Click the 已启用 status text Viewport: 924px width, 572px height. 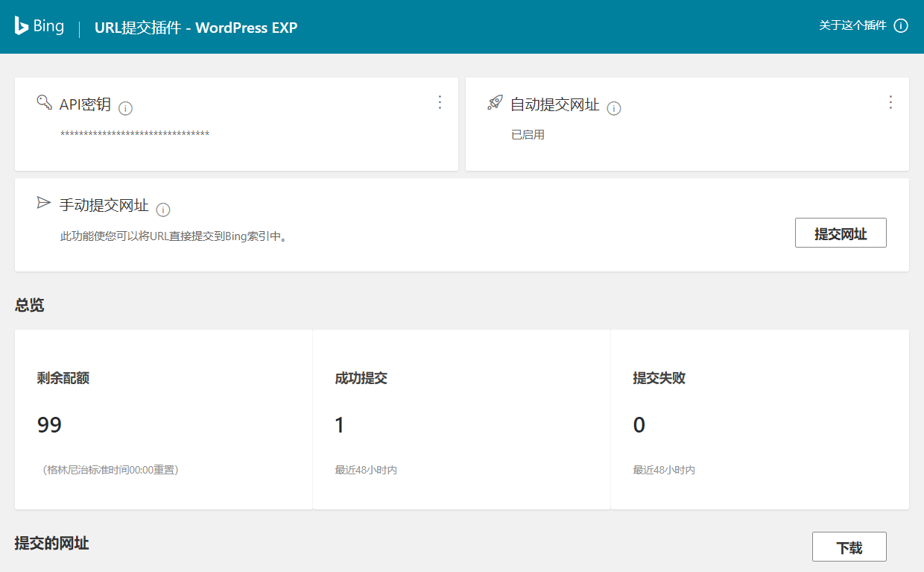click(528, 135)
